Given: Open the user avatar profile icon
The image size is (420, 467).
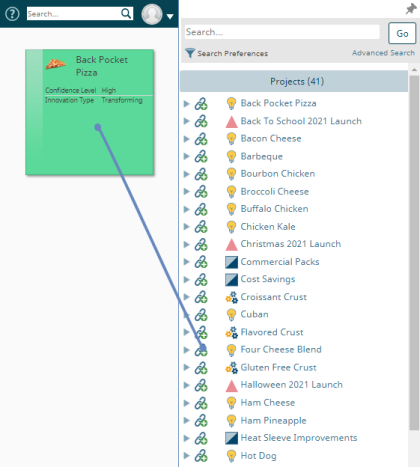Looking at the screenshot, I should click(x=152, y=14).
